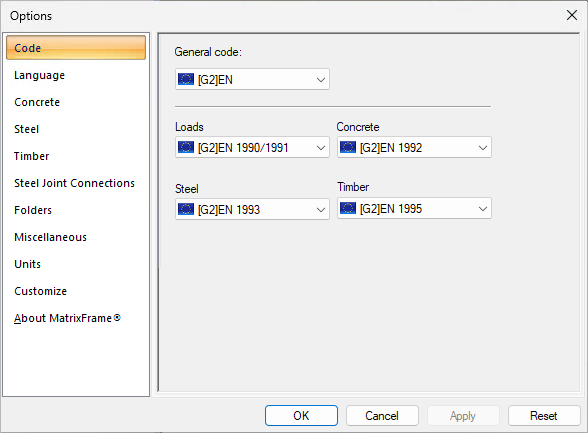Image resolution: width=588 pixels, height=433 pixels.
Task: Click EU flag icon in General code box
Action: pos(186,79)
